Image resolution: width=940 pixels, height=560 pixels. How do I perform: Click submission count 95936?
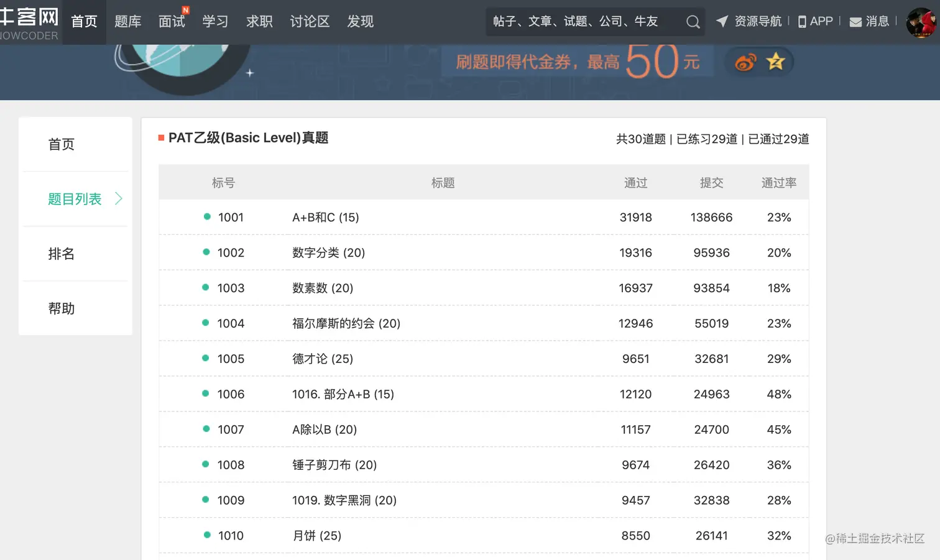[712, 253]
